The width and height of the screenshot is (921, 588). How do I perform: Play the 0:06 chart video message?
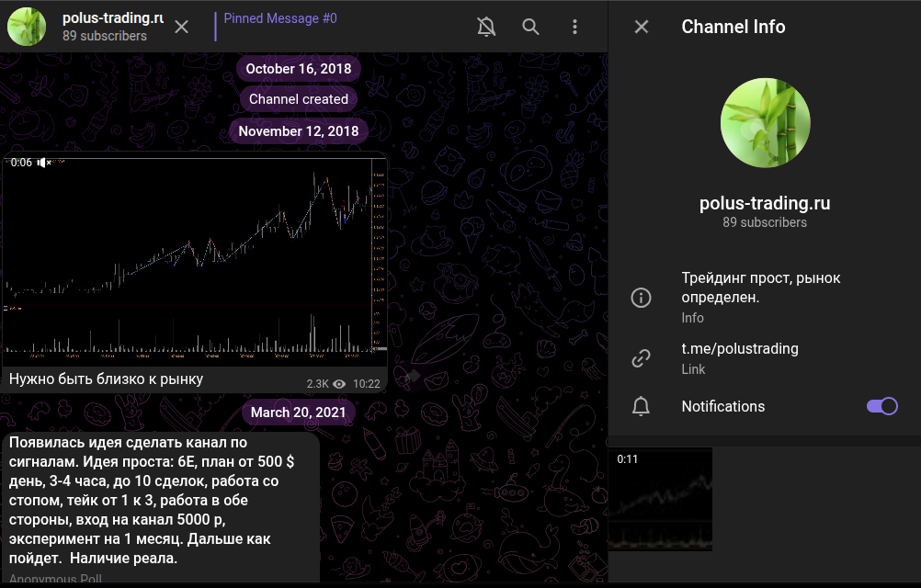[195, 257]
